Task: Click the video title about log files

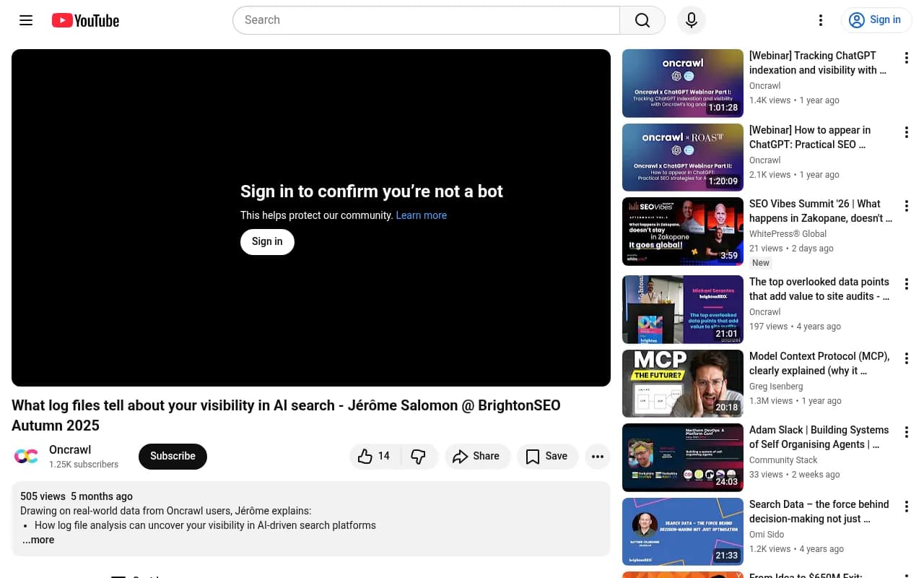Action: pos(286,415)
